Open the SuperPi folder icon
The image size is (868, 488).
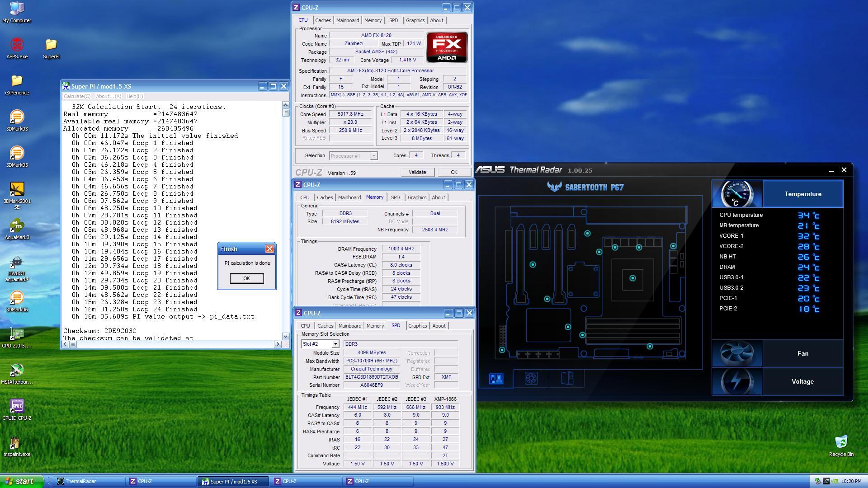(51, 48)
